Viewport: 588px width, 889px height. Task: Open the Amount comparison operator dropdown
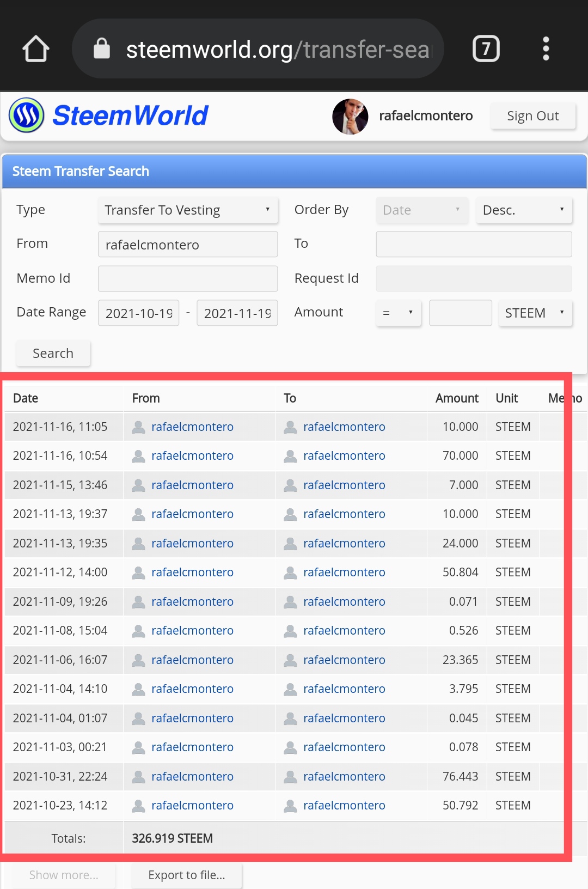[399, 313]
